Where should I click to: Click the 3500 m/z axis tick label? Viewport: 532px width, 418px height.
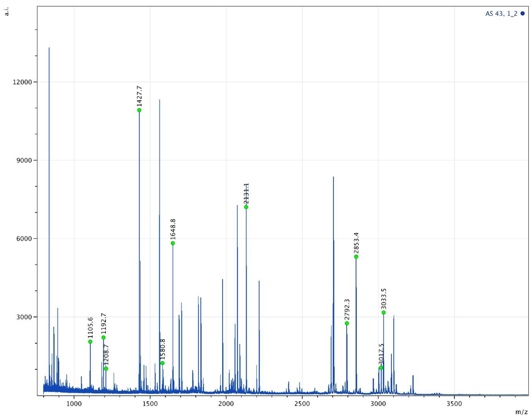[454, 403]
